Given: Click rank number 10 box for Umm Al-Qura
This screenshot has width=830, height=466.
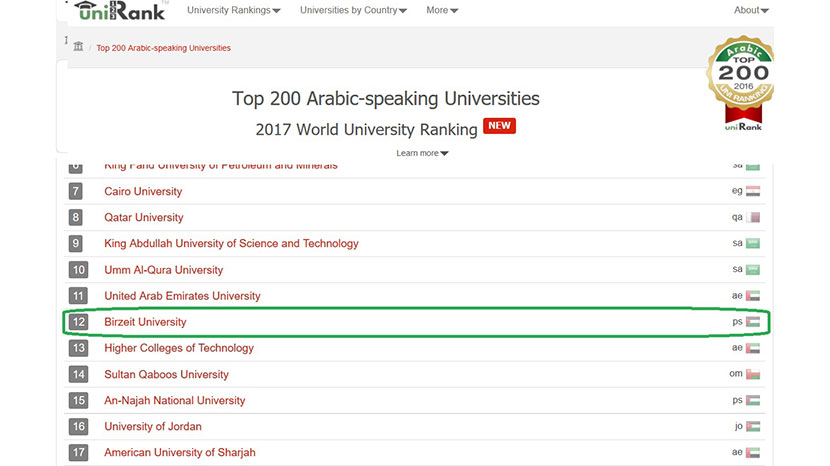Looking at the screenshot, I should (78, 270).
